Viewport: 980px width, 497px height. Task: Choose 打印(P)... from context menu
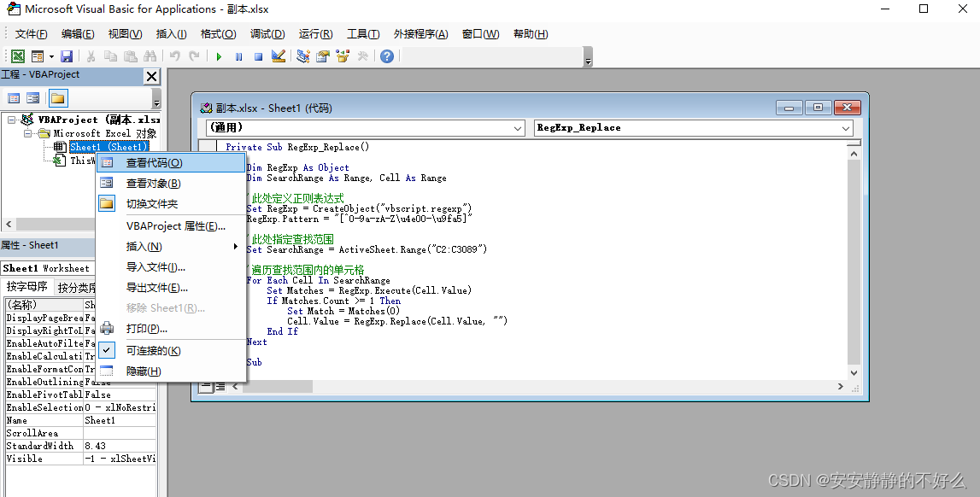click(x=171, y=329)
